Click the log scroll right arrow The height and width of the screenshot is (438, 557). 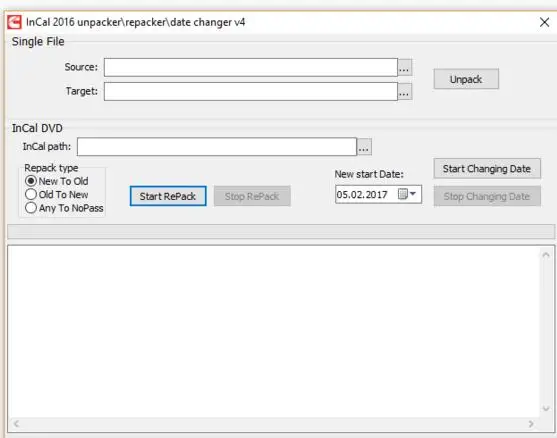[x=531, y=424]
